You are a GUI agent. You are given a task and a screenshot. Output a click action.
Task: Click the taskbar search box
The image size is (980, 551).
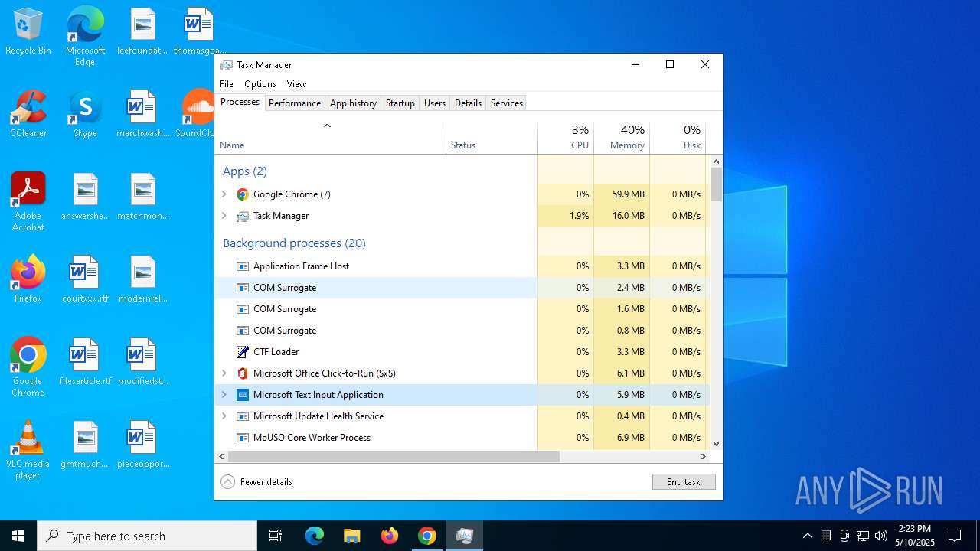147,536
